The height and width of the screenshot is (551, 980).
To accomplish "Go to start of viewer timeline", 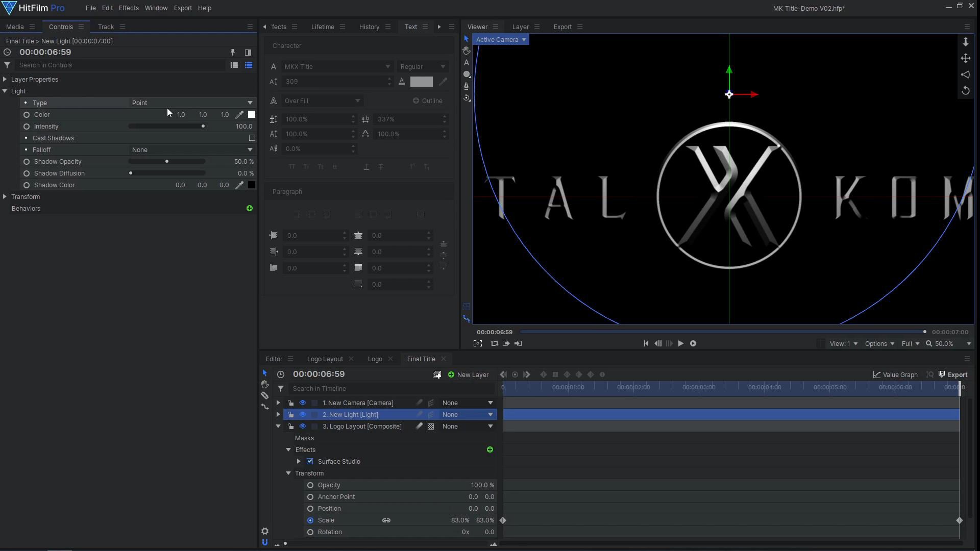I will [646, 343].
